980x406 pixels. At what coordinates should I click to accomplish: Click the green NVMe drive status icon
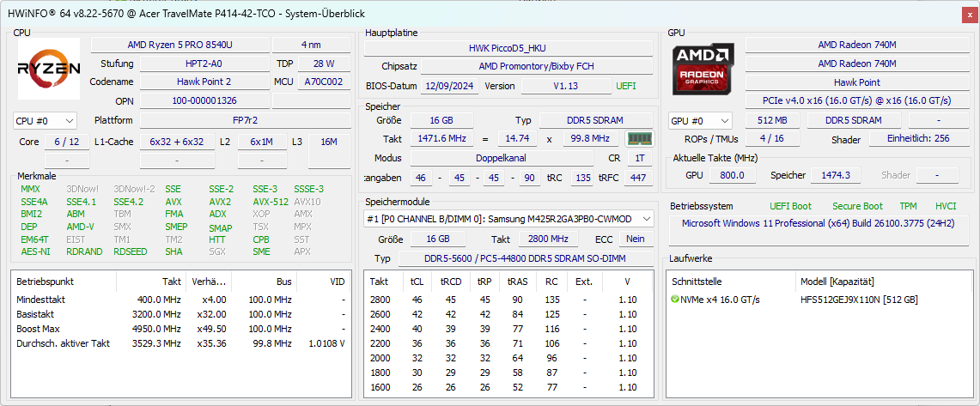674,300
